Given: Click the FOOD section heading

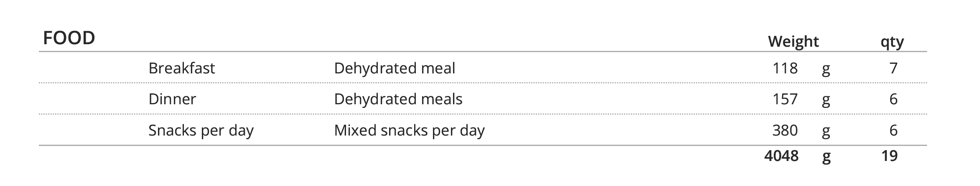Looking at the screenshot, I should [69, 38].
